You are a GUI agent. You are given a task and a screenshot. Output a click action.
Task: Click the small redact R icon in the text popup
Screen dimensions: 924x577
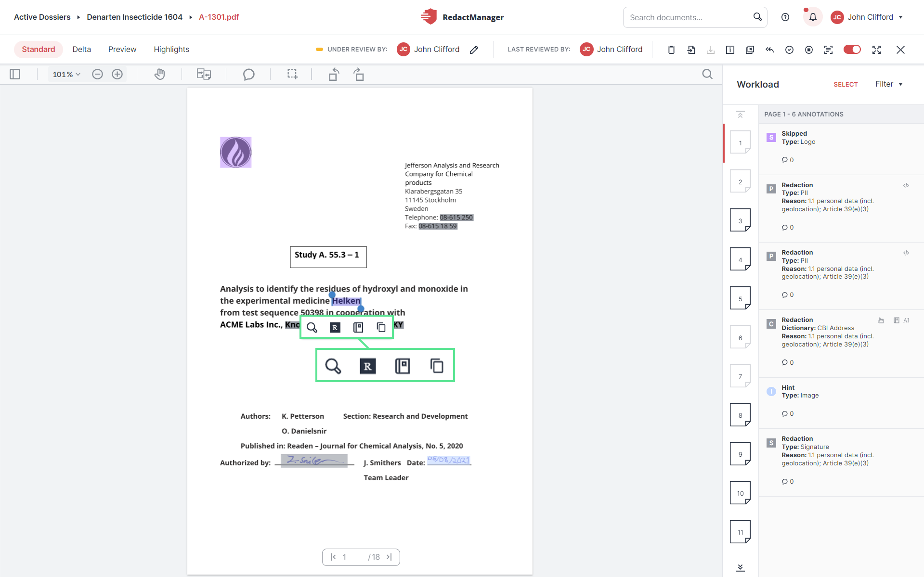(335, 327)
